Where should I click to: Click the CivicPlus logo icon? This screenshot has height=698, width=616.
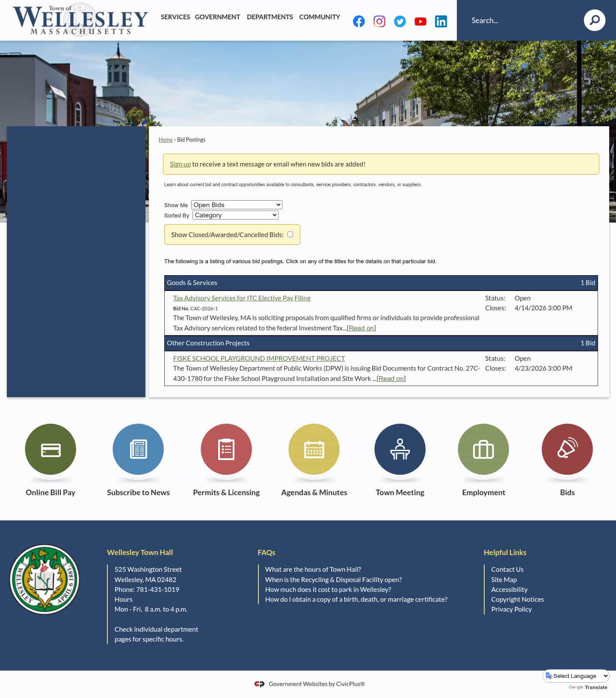(259, 684)
